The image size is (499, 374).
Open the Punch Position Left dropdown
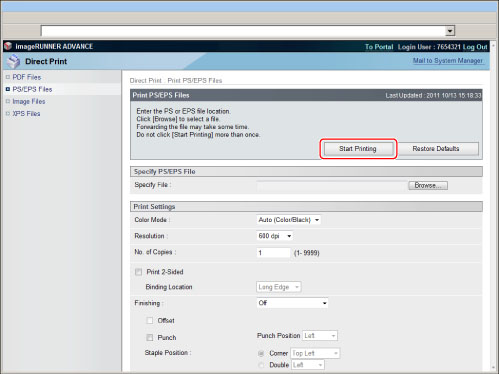pos(320,336)
